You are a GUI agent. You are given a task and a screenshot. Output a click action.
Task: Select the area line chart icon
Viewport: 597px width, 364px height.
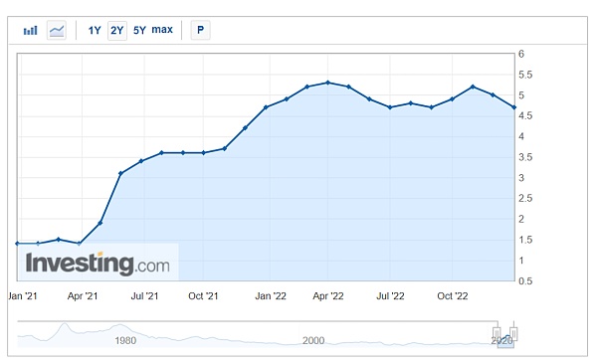coord(57,30)
